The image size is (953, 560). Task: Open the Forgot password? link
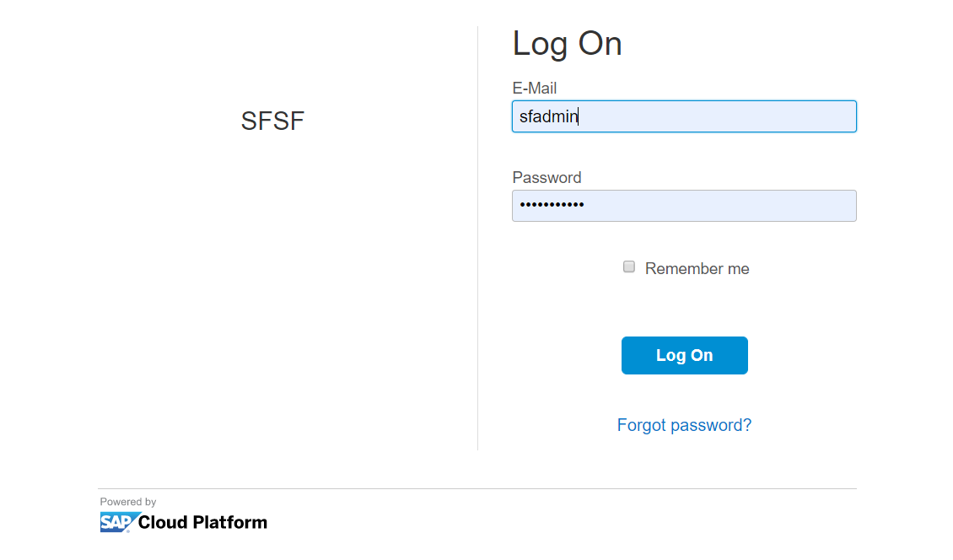coord(684,425)
